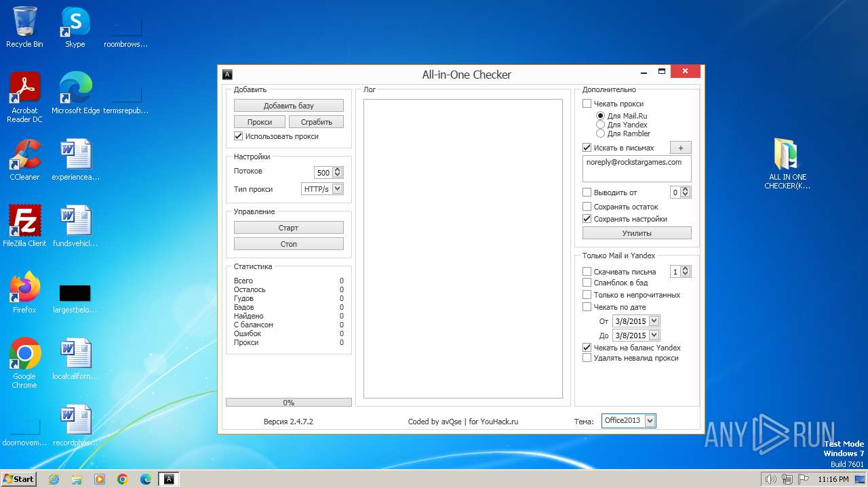Toggle the Сохранять настройки checkbox
This screenshot has width=868, height=488.
pyautogui.click(x=587, y=219)
